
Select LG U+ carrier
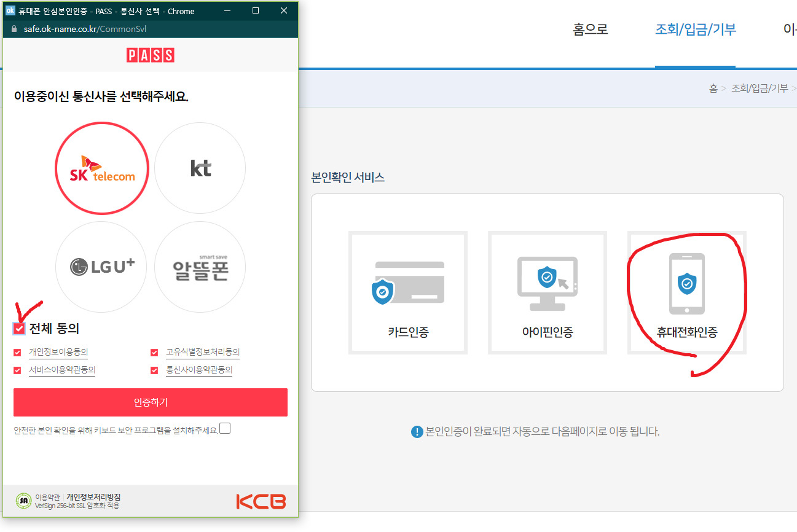pos(101,267)
